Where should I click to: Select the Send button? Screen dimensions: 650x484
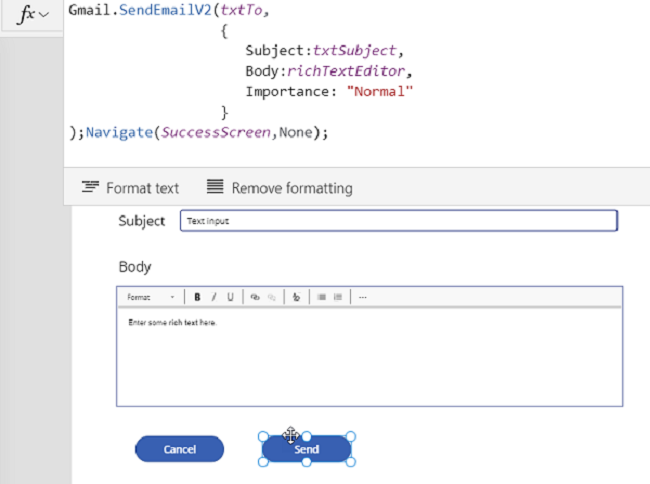(x=307, y=449)
